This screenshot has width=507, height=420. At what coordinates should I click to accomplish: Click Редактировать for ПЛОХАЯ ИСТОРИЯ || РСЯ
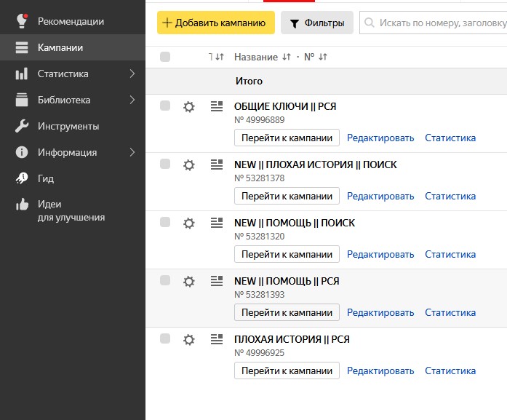pyautogui.click(x=380, y=371)
